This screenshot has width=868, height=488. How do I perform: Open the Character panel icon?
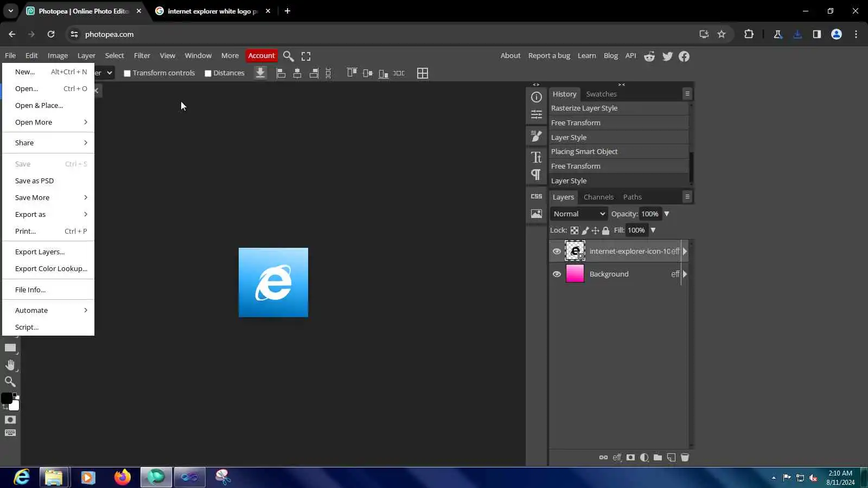537,157
